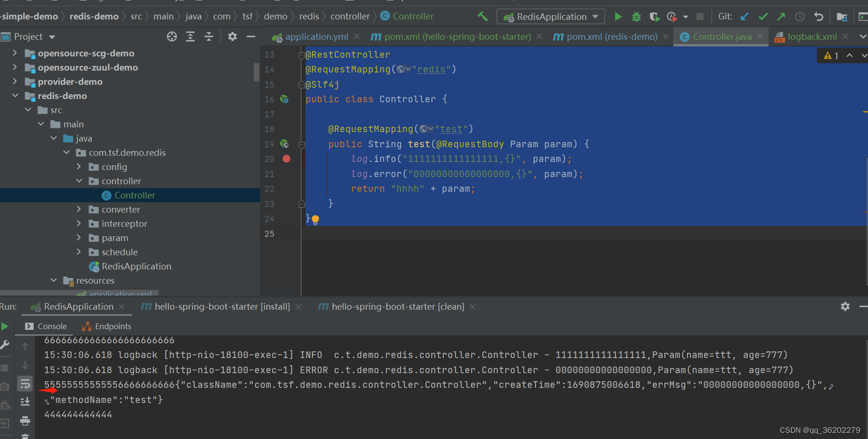
Task: Collapse the controller package
Action: coord(79,181)
